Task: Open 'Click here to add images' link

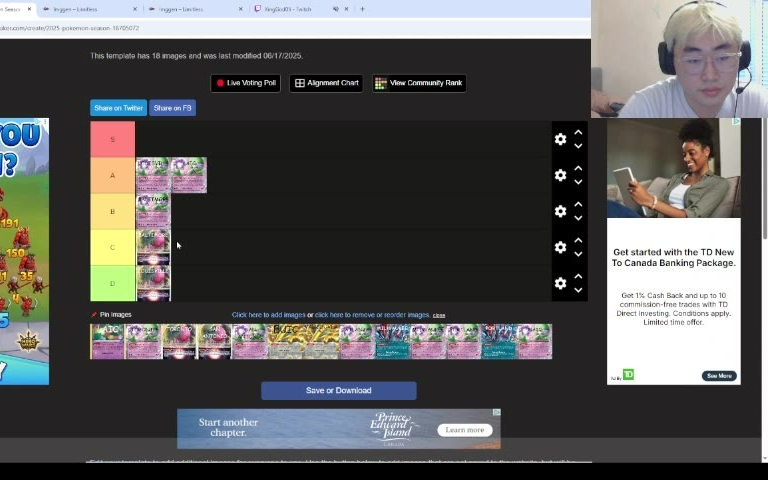Action: [268, 315]
